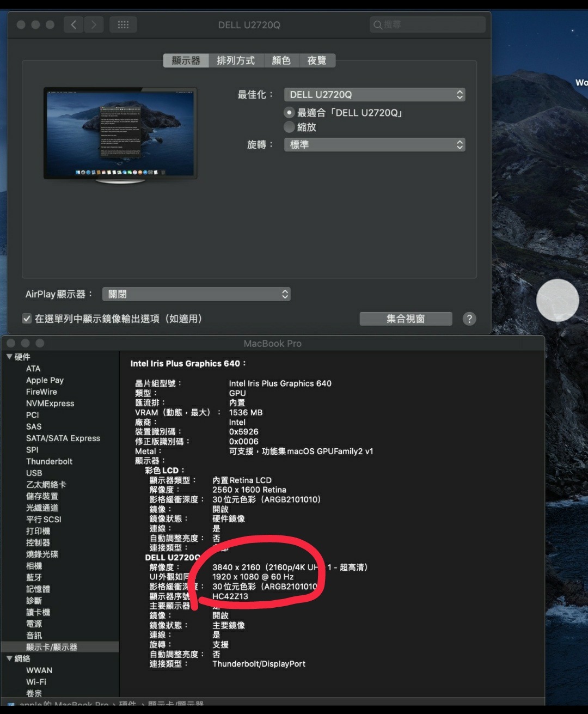Select 平行 SCSI in sidebar
588x714 pixels.
[x=44, y=520]
